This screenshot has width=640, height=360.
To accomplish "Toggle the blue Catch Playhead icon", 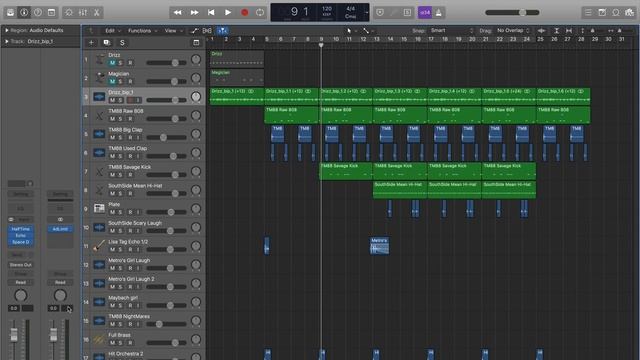I will (x=222, y=31).
